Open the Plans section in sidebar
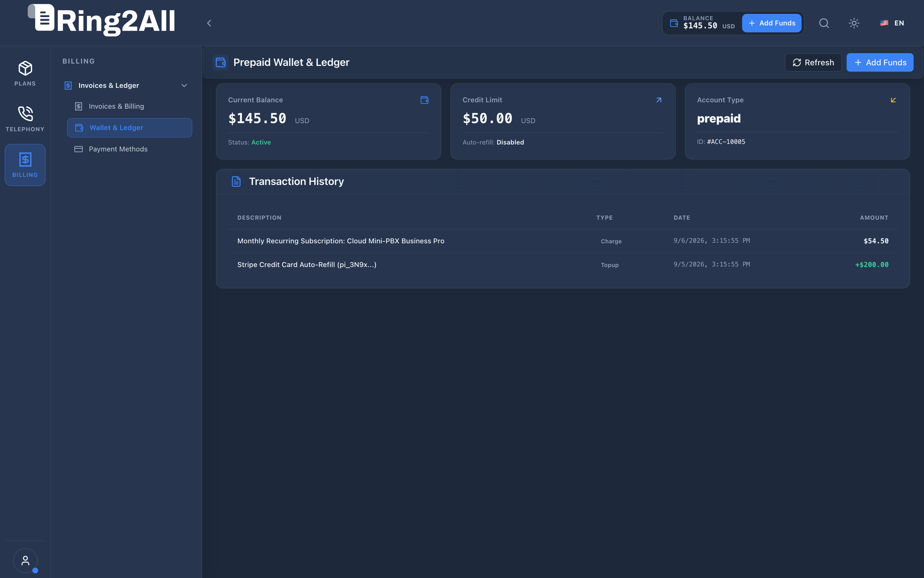924x578 pixels. [x=25, y=74]
